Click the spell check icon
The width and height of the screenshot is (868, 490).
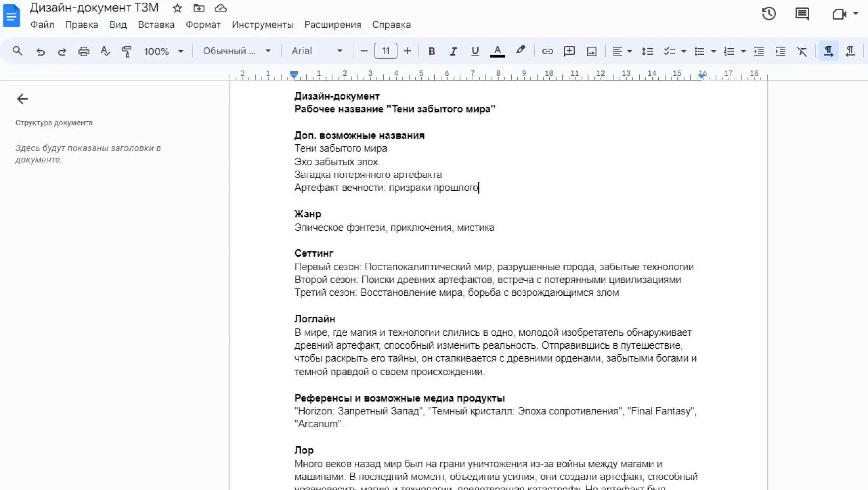click(105, 51)
